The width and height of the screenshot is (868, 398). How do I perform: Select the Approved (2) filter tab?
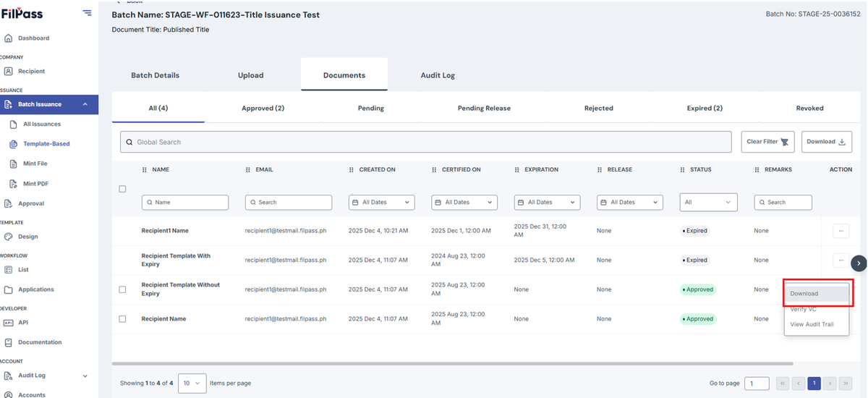coord(263,108)
